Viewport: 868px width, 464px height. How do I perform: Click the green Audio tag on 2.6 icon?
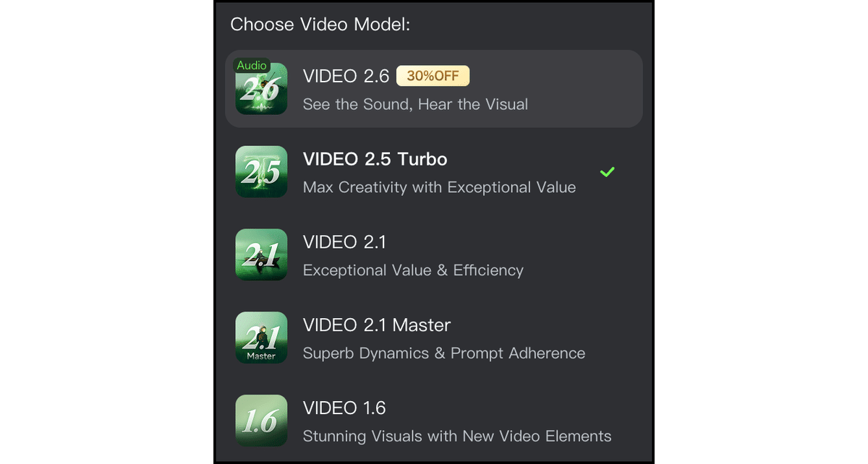252,66
